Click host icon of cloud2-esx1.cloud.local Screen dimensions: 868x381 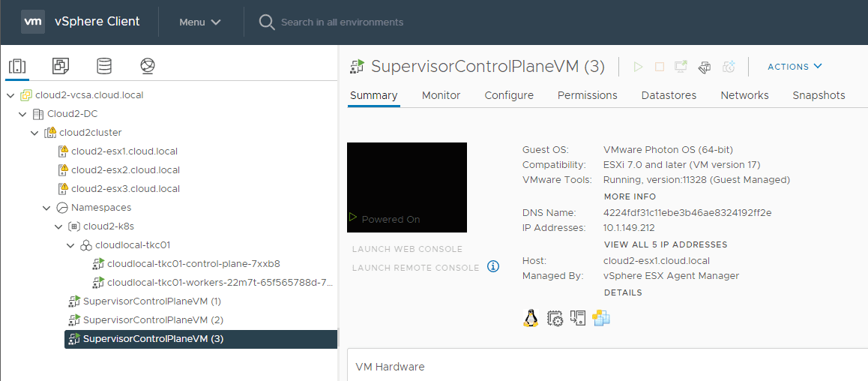pyautogui.click(x=62, y=151)
